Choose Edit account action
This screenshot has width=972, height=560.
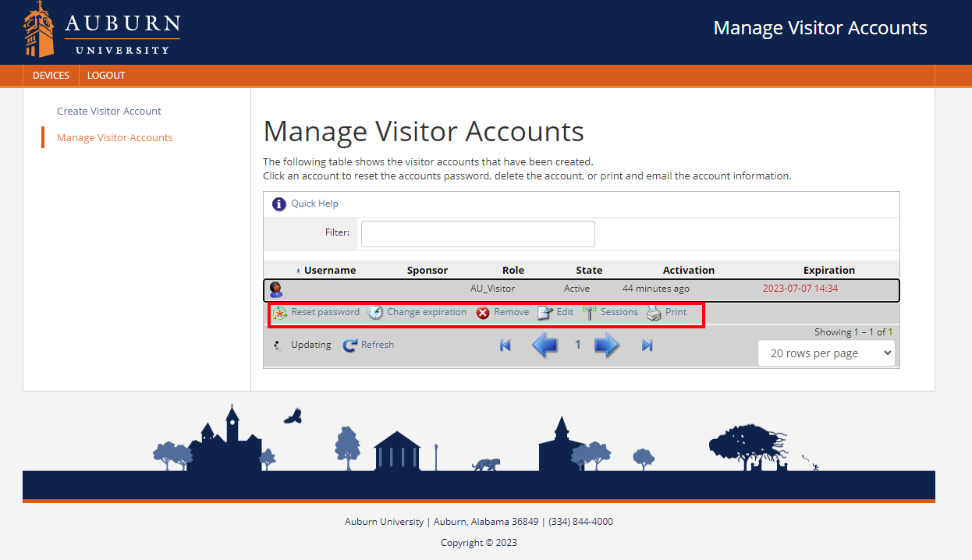(x=565, y=312)
